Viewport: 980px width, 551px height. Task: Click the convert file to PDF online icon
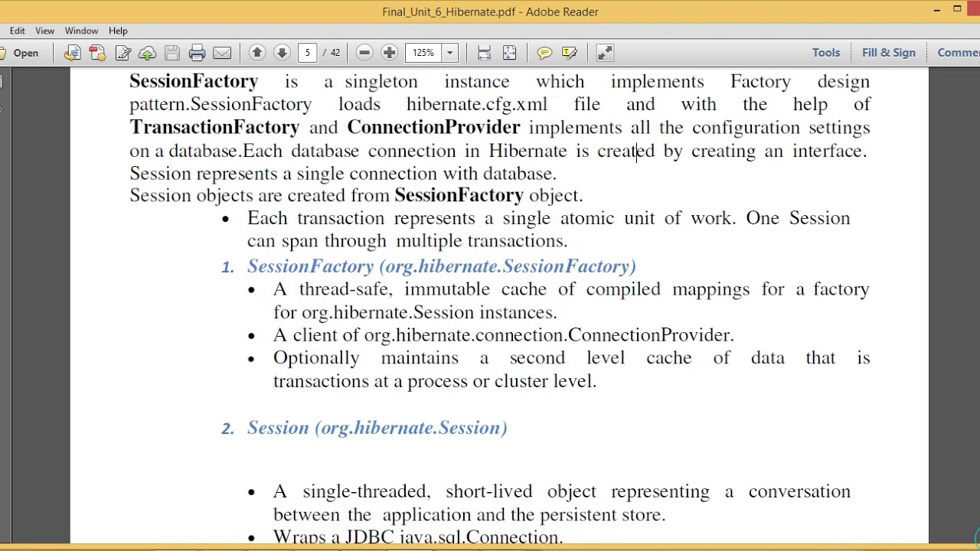pyautogui.click(x=72, y=53)
